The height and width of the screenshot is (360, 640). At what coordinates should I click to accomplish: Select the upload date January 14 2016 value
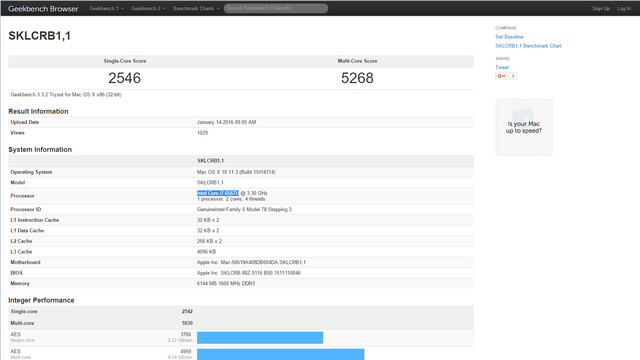pyautogui.click(x=227, y=122)
